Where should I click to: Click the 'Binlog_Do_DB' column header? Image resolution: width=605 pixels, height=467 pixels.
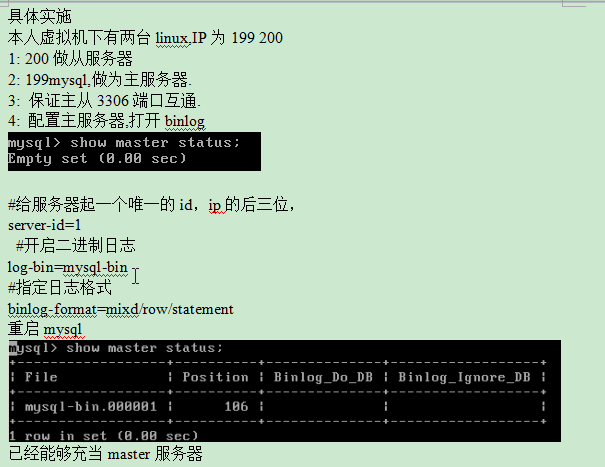tap(323, 377)
